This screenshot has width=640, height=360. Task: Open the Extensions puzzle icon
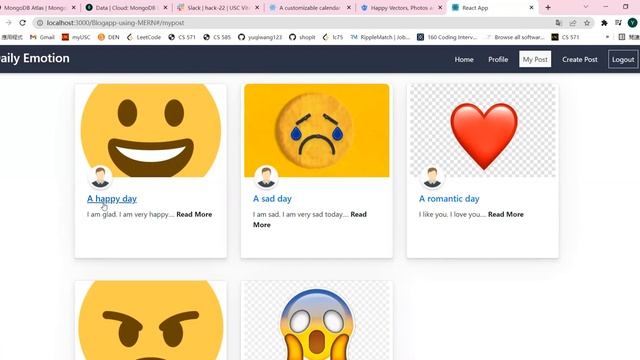click(604, 23)
